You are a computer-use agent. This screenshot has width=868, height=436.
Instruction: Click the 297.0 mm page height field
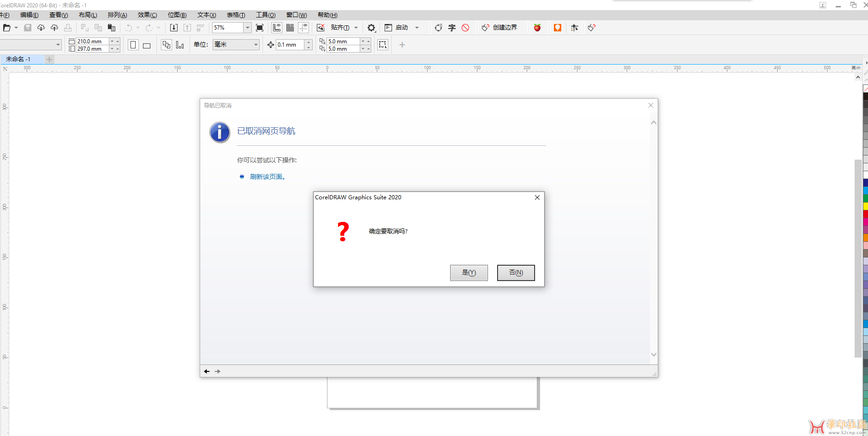click(93, 49)
